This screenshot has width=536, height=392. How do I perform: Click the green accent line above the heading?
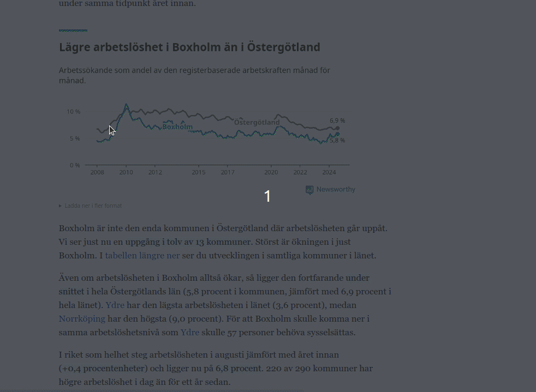[73, 31]
